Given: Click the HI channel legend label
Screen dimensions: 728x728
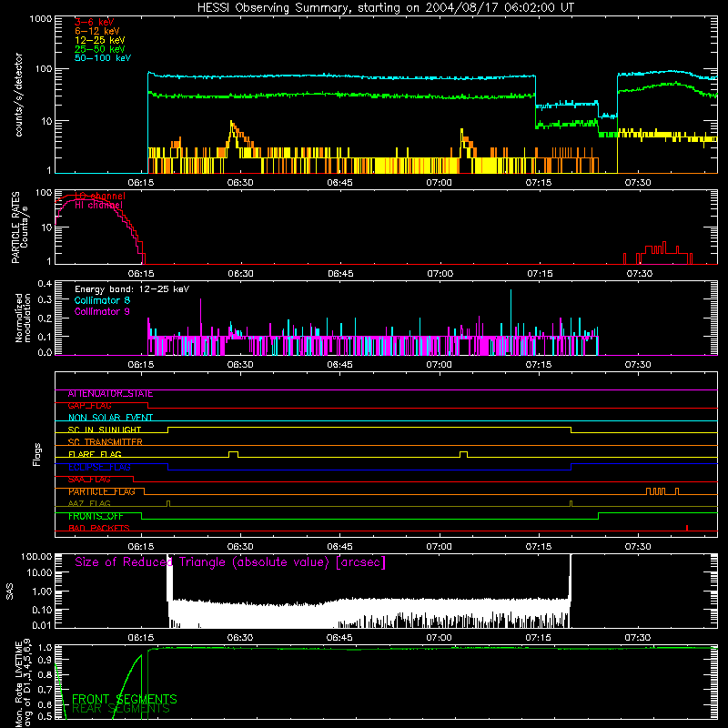Looking at the screenshot, I should point(99,206).
